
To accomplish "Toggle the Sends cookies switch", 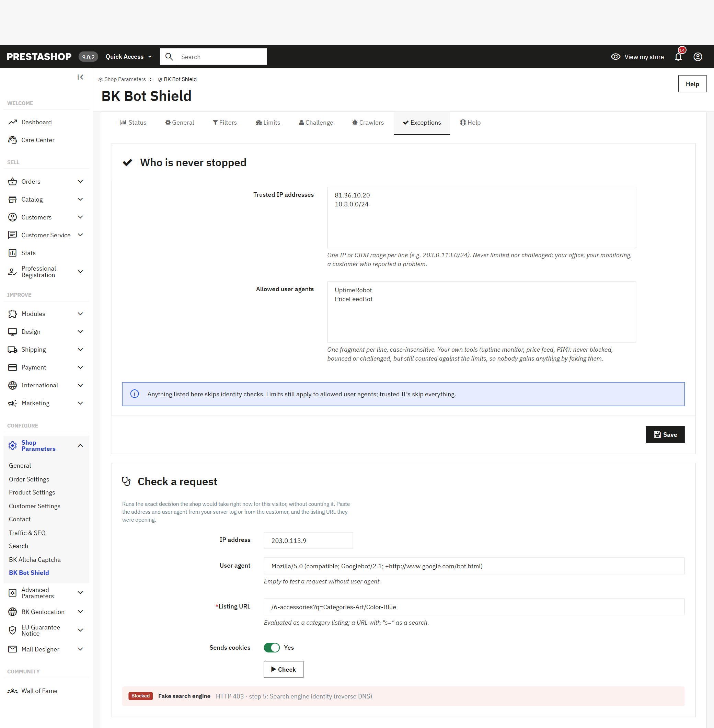I will (272, 648).
